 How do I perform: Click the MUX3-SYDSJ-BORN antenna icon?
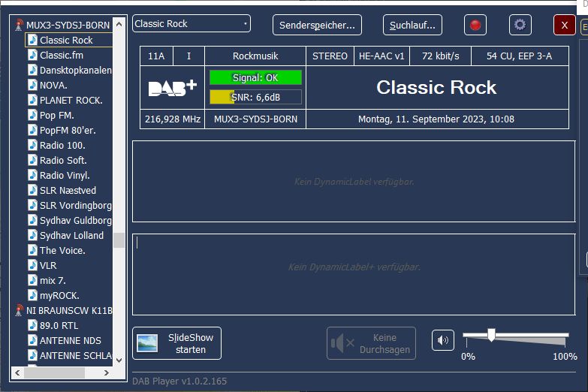20,25
